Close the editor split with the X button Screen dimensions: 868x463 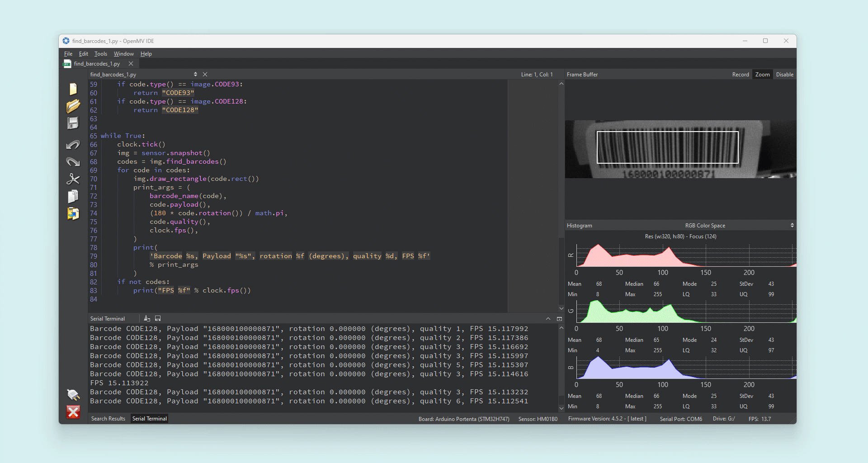[x=205, y=74]
